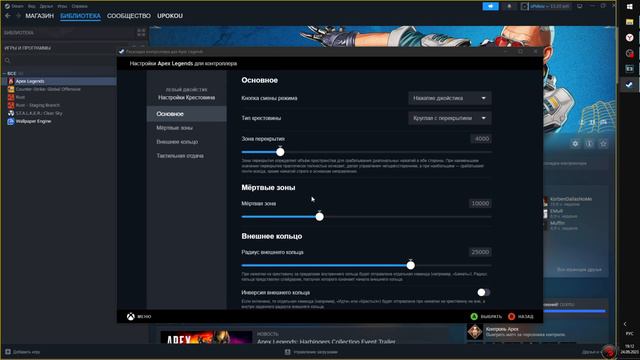
Task: Open Apex Legends Harbingers Collection Event news
Action: coord(326,341)
